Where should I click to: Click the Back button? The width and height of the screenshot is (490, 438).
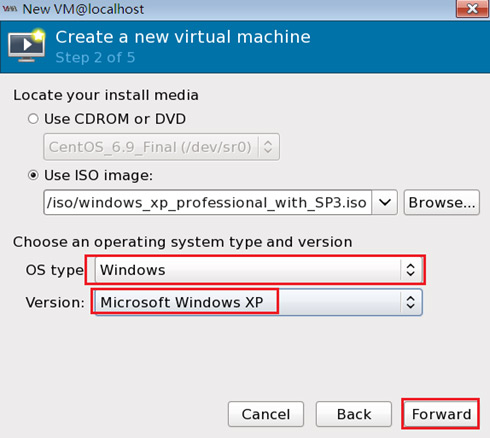(x=354, y=414)
